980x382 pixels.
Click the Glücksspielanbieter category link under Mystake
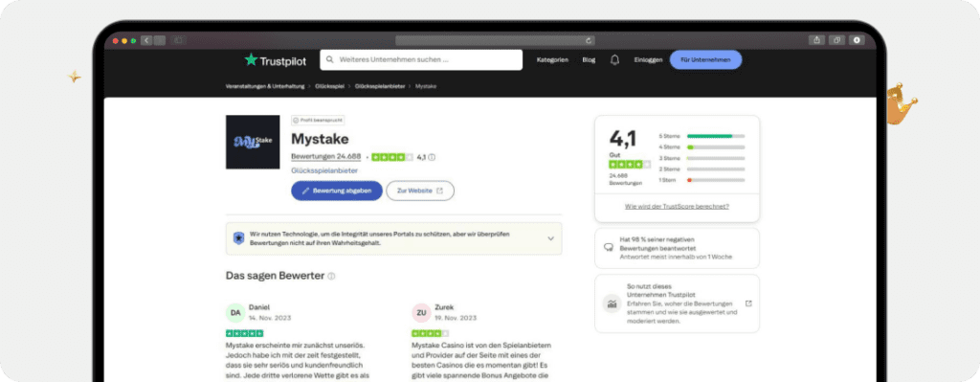pyautogui.click(x=324, y=170)
